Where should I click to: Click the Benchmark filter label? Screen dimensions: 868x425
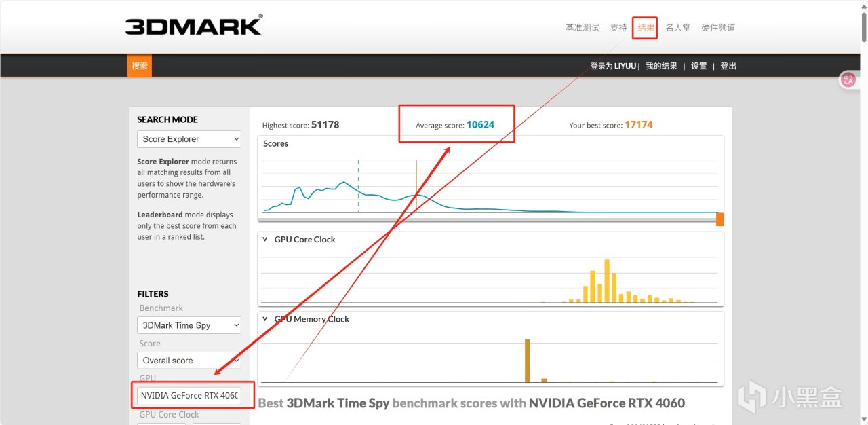tap(161, 308)
